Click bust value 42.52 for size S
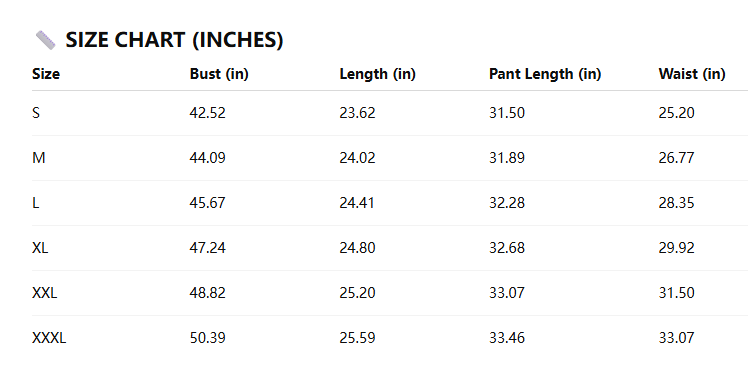This screenshot has height=370, width=748. [208, 113]
